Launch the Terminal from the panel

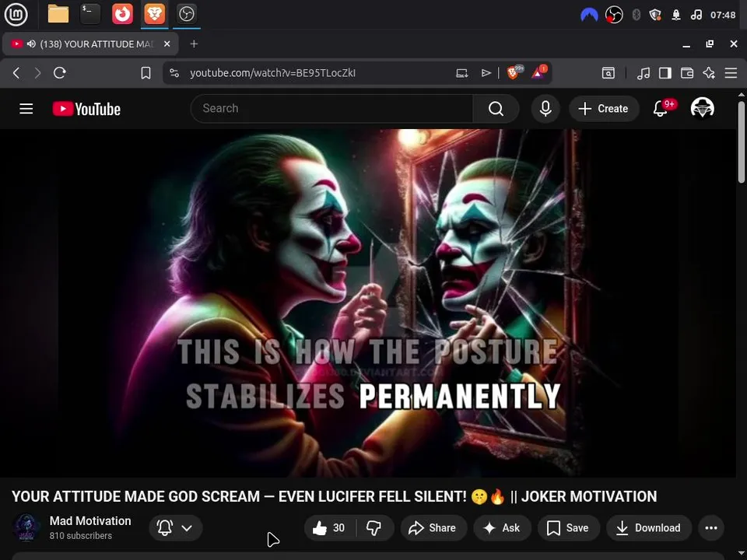click(90, 14)
